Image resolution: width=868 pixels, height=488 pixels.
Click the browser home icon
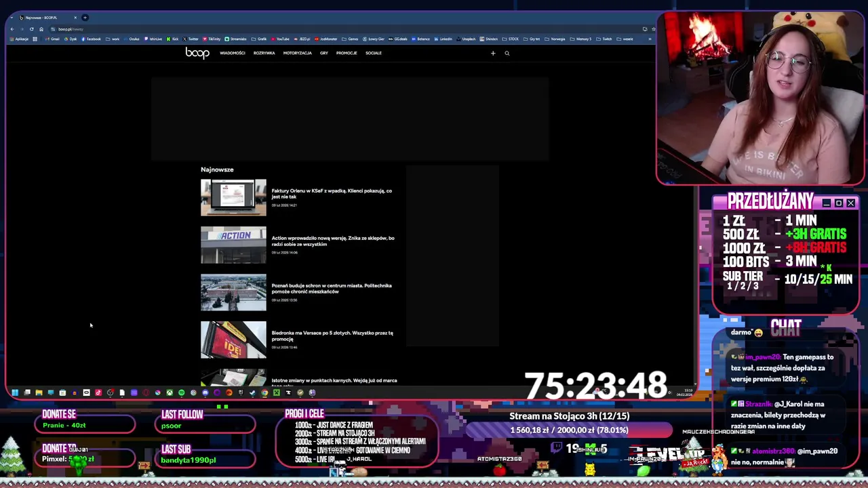tap(41, 29)
